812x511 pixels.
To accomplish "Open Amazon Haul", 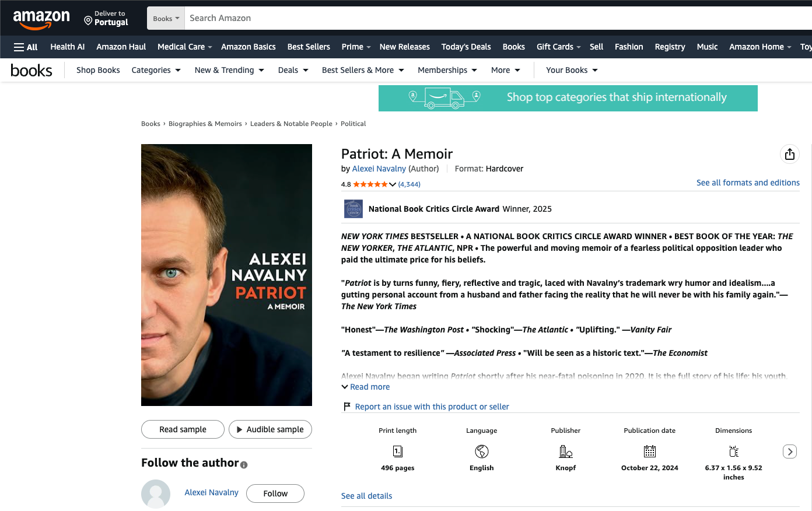I will (121, 47).
